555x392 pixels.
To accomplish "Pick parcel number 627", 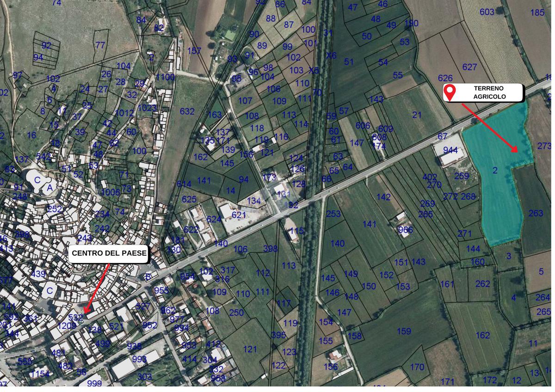I will [469, 67].
